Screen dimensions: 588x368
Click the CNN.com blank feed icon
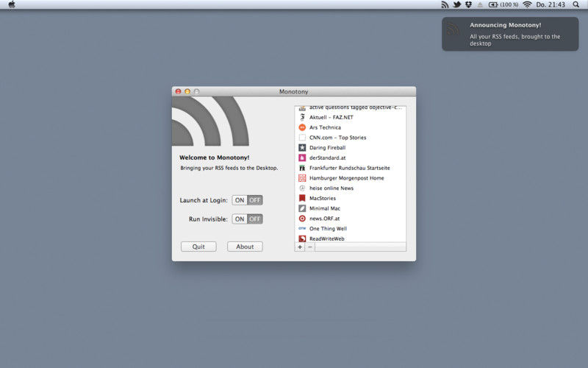(302, 138)
